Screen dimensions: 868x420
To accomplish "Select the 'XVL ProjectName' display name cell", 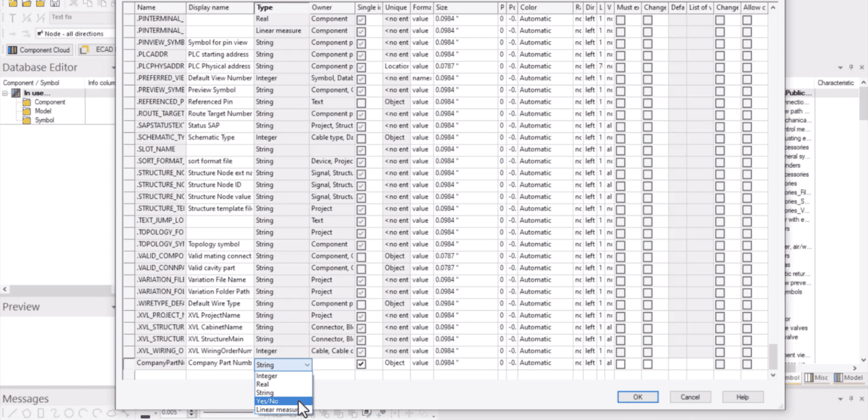I will click(220, 315).
